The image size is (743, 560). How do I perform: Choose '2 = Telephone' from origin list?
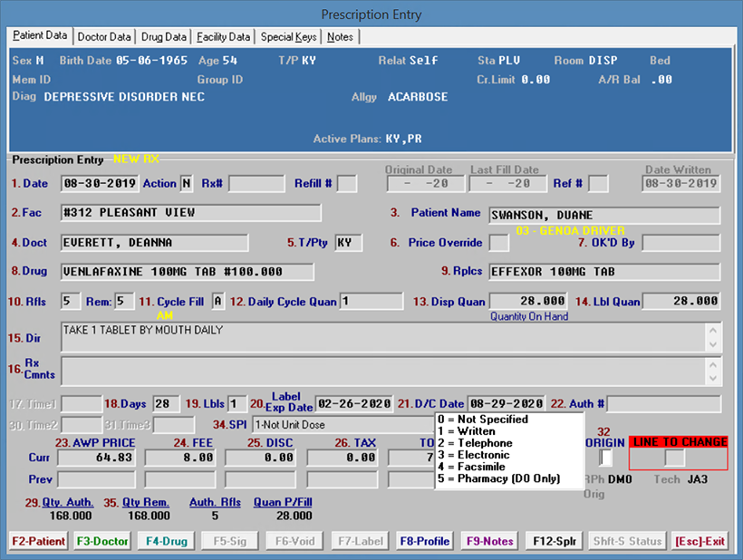[474, 443]
